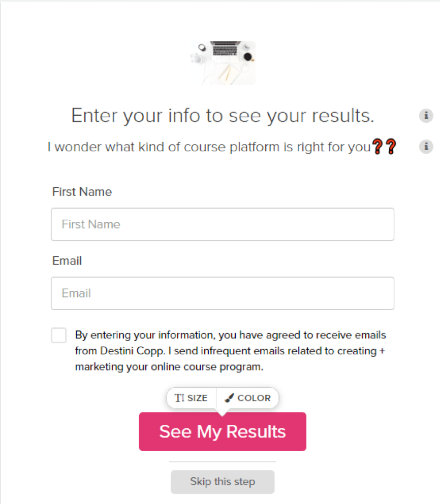
Task: Click the Destini Copp consent disclaimer text
Action: (229, 351)
